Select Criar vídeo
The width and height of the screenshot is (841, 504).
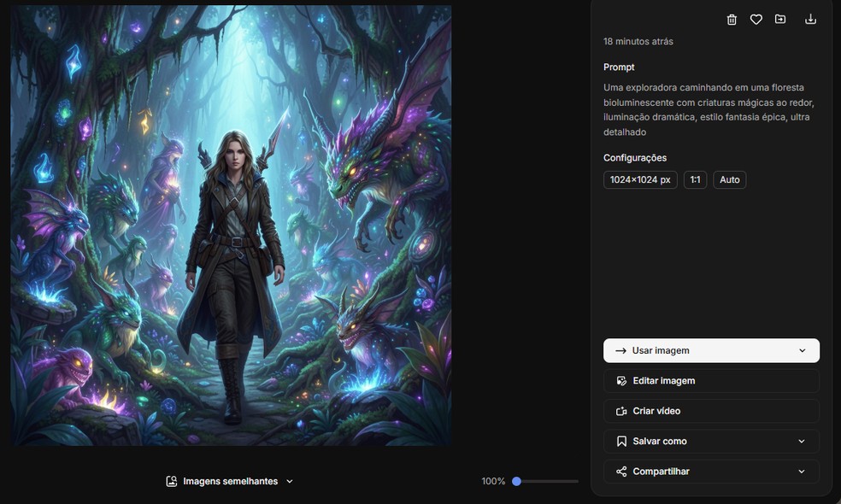711,411
